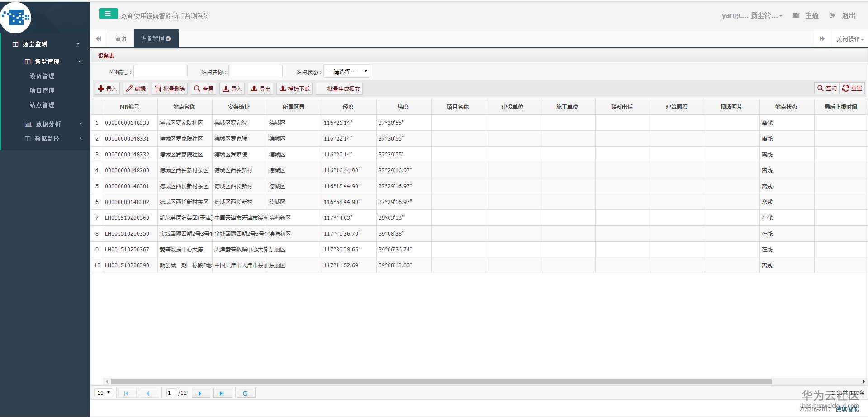
Task: Open 站点管理 in the sidebar
Action: tap(42, 105)
